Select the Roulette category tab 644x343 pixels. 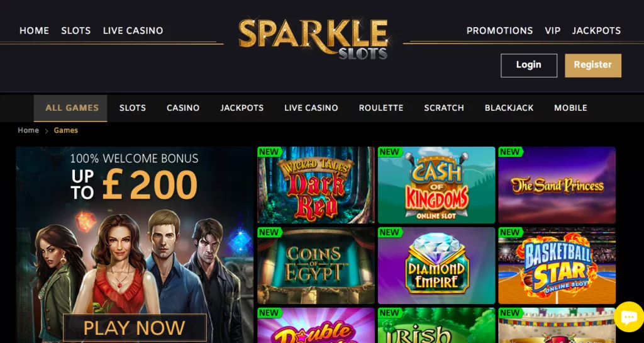click(380, 108)
